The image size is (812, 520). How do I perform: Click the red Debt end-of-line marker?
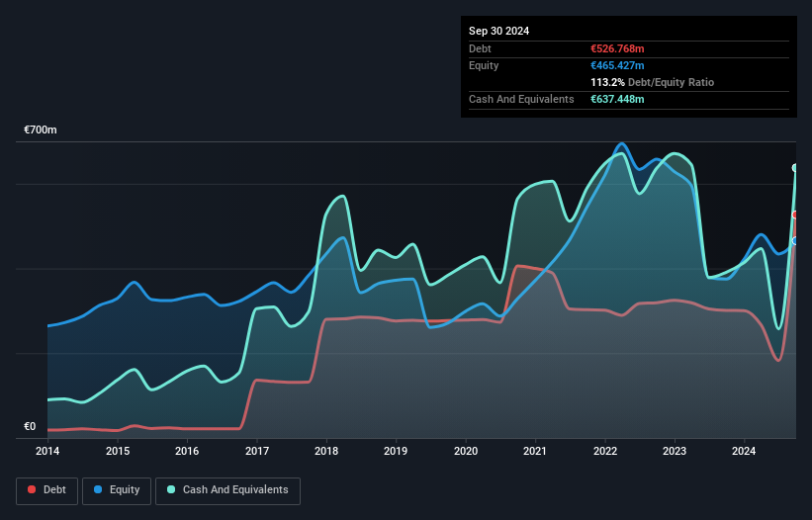tap(795, 215)
